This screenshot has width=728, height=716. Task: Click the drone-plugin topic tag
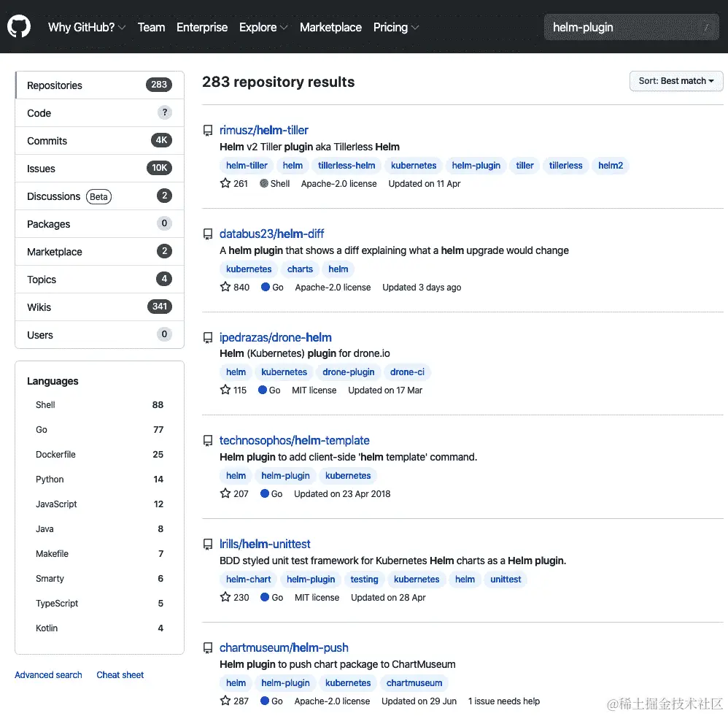click(x=348, y=372)
